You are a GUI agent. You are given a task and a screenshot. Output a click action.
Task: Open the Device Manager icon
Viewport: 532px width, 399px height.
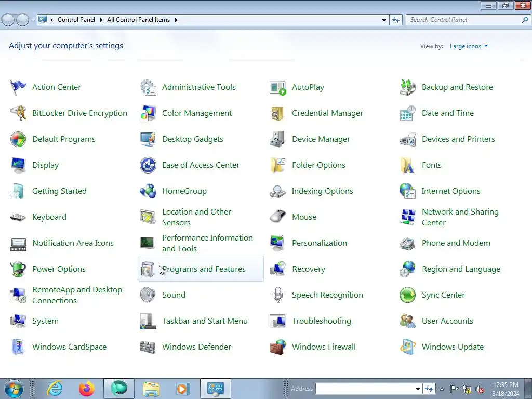tap(278, 139)
